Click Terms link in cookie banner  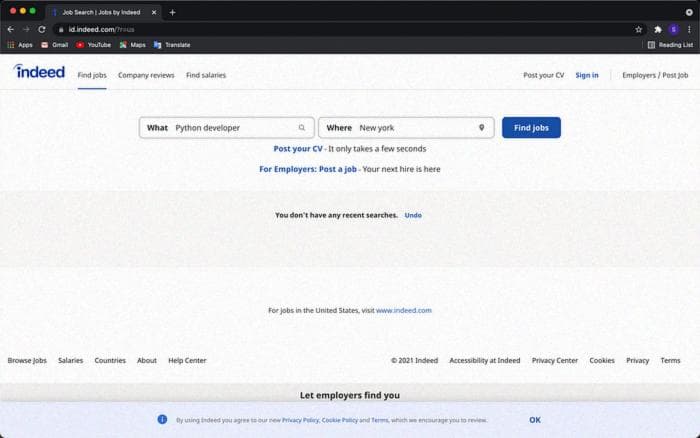[379, 420]
